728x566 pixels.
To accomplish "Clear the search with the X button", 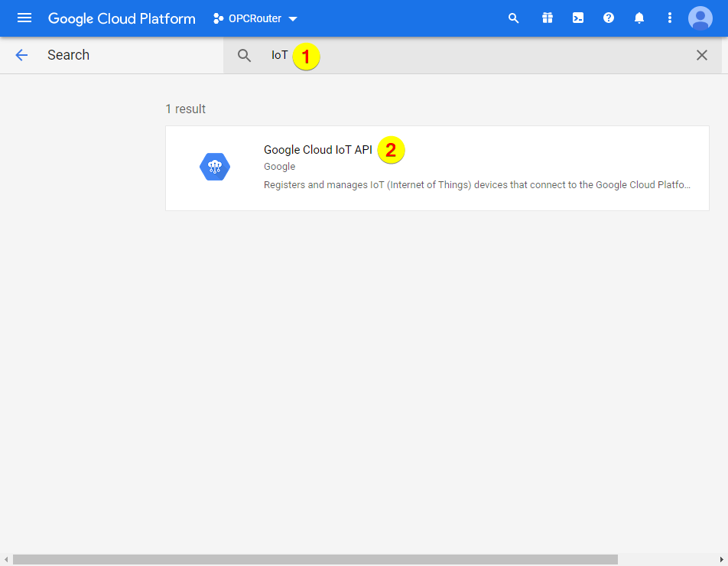I will tap(702, 55).
